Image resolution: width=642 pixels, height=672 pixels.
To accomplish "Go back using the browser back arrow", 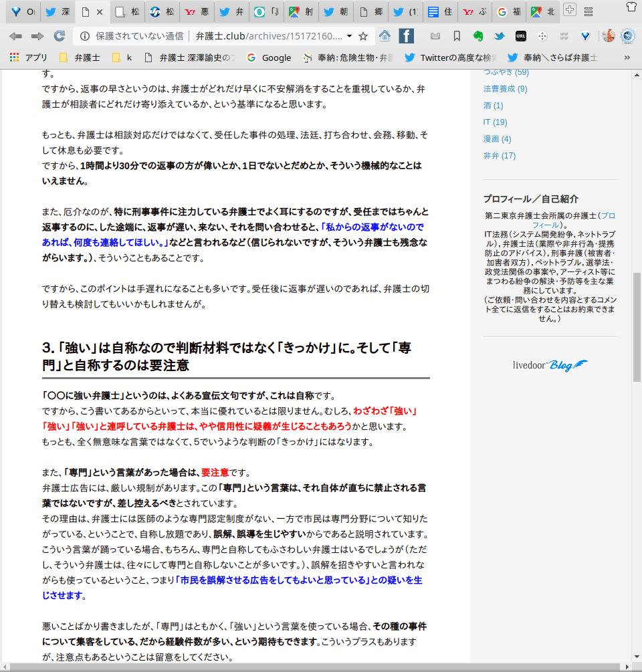I will [16, 36].
